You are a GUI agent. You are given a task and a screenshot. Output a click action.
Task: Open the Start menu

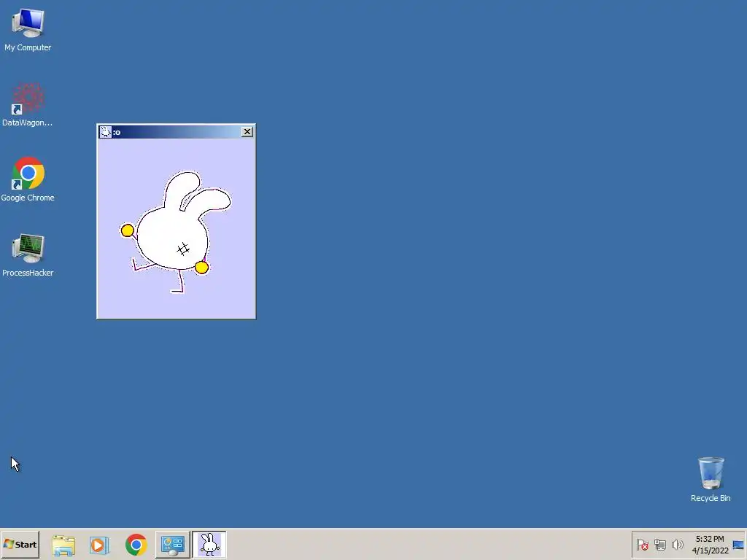[x=20, y=544]
